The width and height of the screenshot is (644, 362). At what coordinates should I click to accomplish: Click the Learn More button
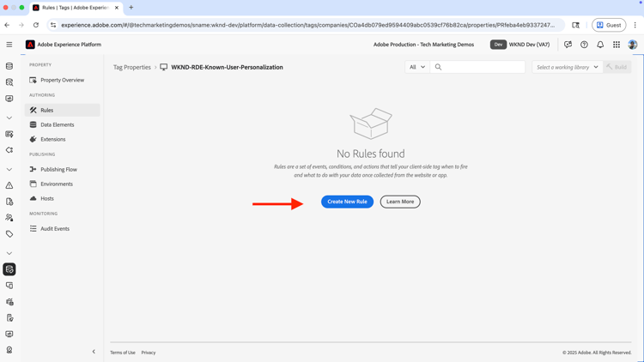pos(400,202)
